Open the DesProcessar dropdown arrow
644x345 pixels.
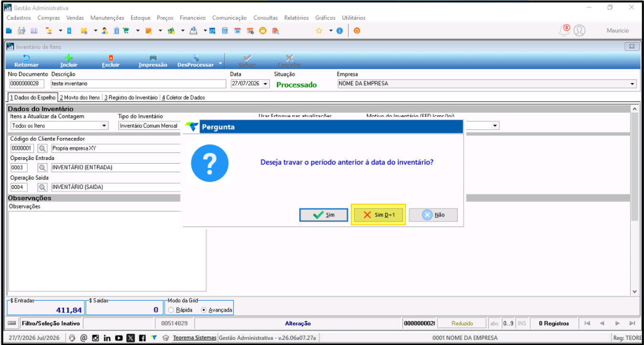[220, 63]
